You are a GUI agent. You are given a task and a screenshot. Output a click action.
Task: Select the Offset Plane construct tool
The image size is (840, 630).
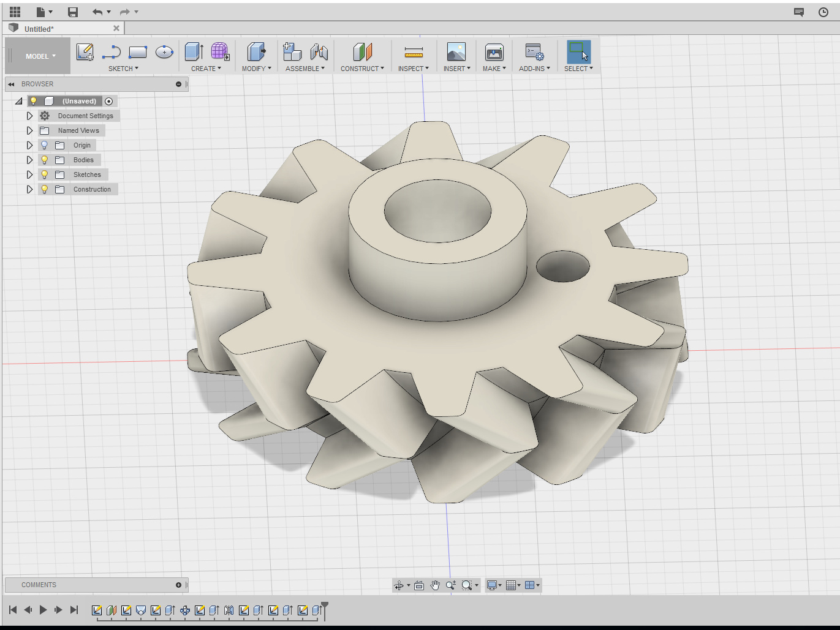[363, 52]
